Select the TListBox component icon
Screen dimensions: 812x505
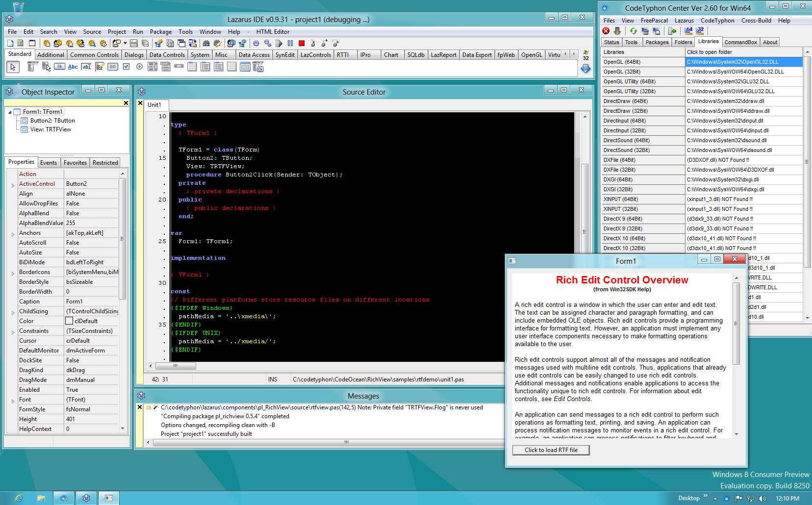(152, 67)
